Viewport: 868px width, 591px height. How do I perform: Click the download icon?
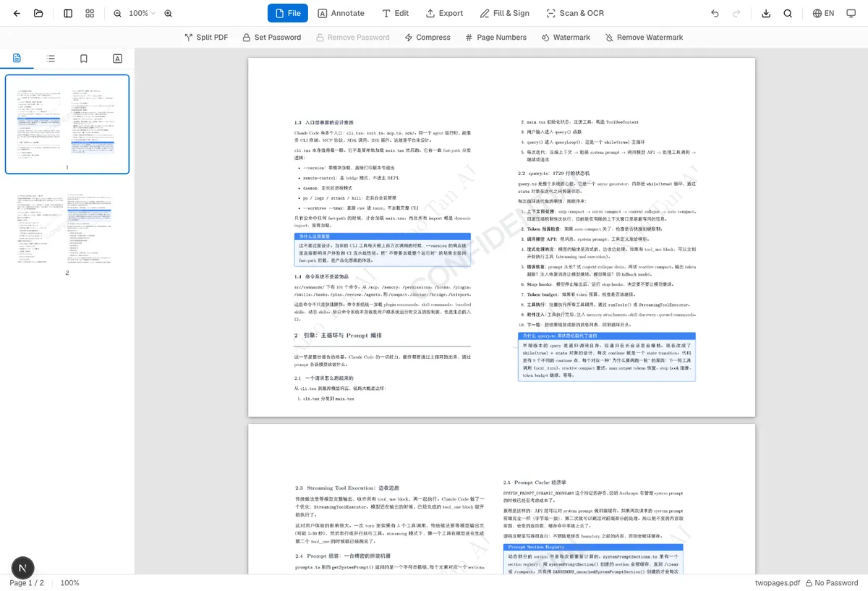(x=766, y=13)
